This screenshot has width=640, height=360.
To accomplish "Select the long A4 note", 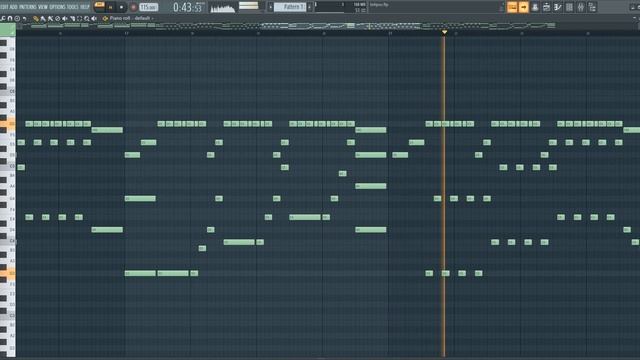I will point(371,186).
